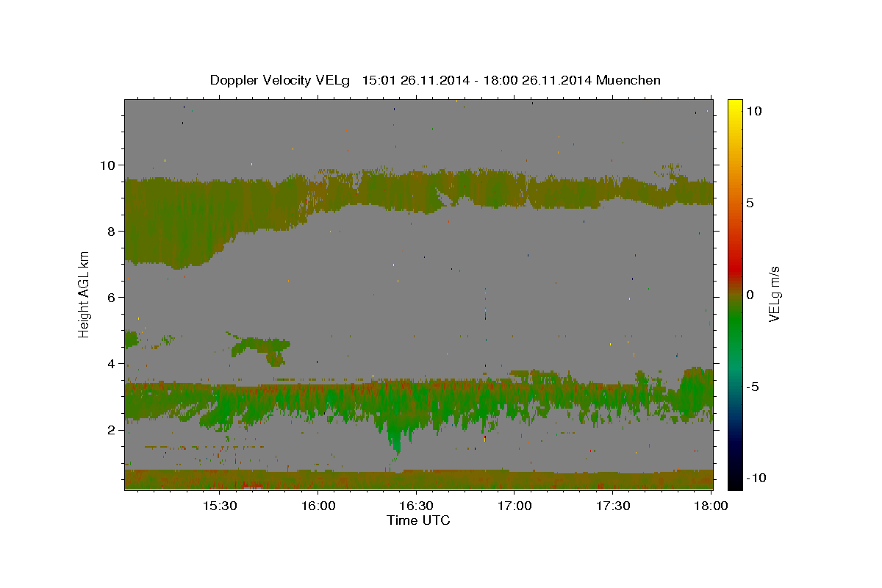Click the colorbar value label -10
The height and width of the screenshot is (588, 882).
tap(755, 478)
